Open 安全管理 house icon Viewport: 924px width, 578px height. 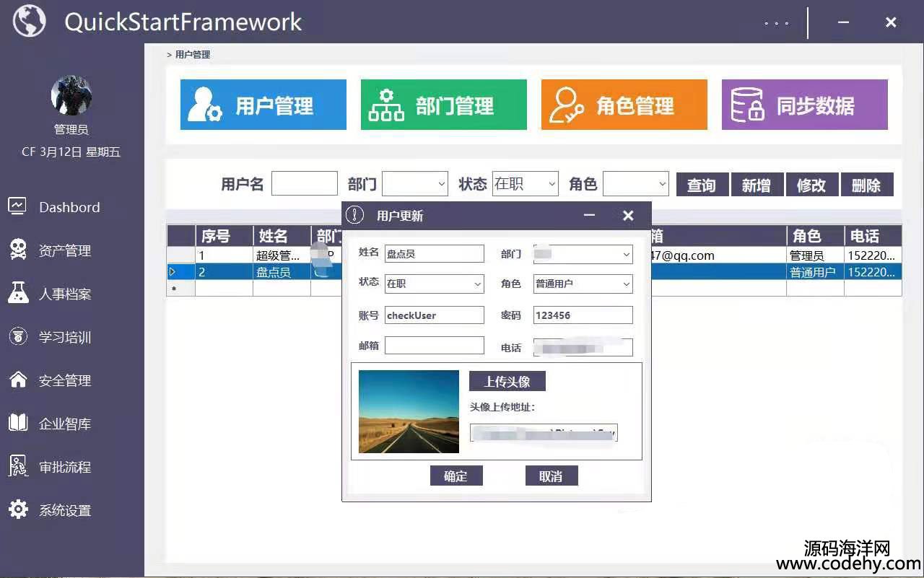17,380
